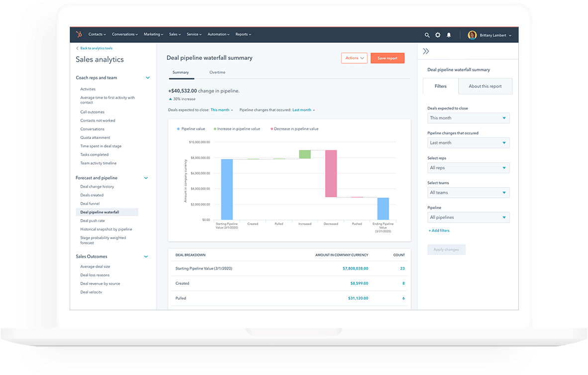Open the About this report tab
This screenshot has width=588, height=375.
click(485, 86)
